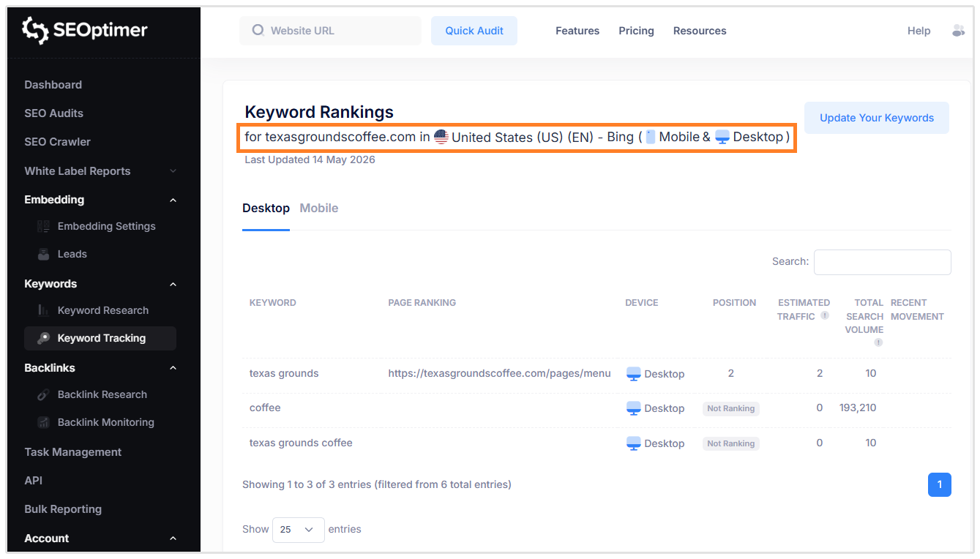Click the 'texas grounds coffee' keyword cell
This screenshot has height=559, width=980.
pyautogui.click(x=301, y=443)
